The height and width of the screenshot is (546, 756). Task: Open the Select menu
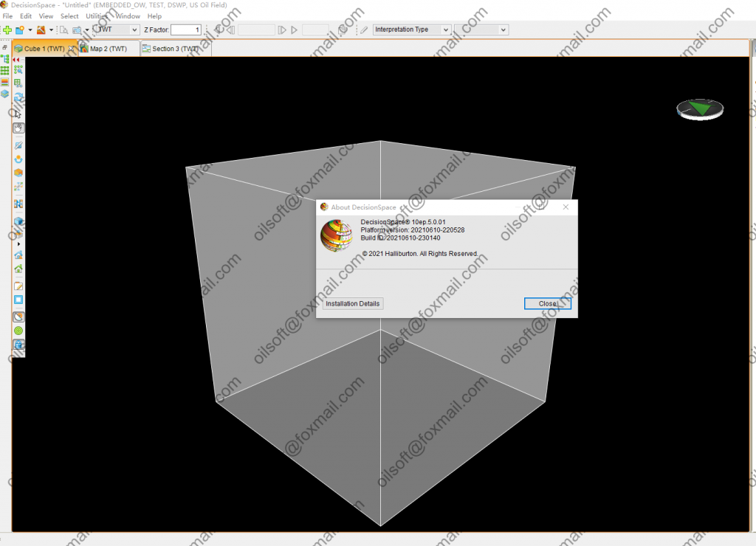pyautogui.click(x=69, y=16)
